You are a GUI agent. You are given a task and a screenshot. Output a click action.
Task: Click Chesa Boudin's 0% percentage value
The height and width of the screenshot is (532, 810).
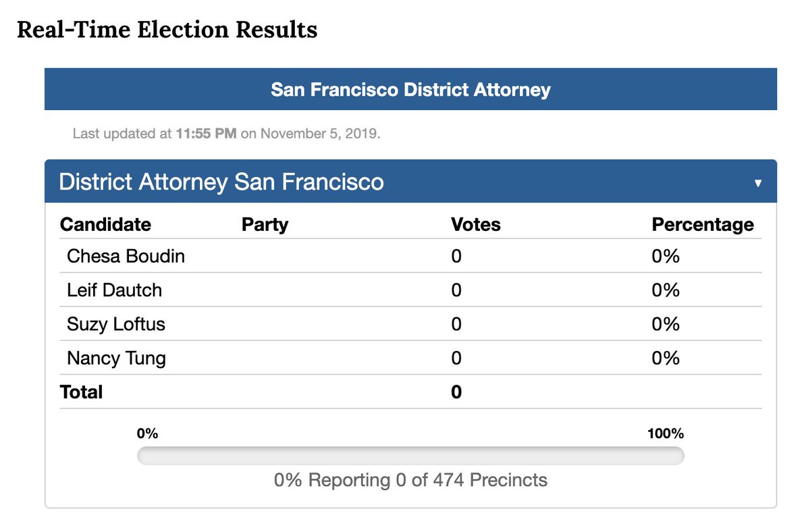pos(666,257)
